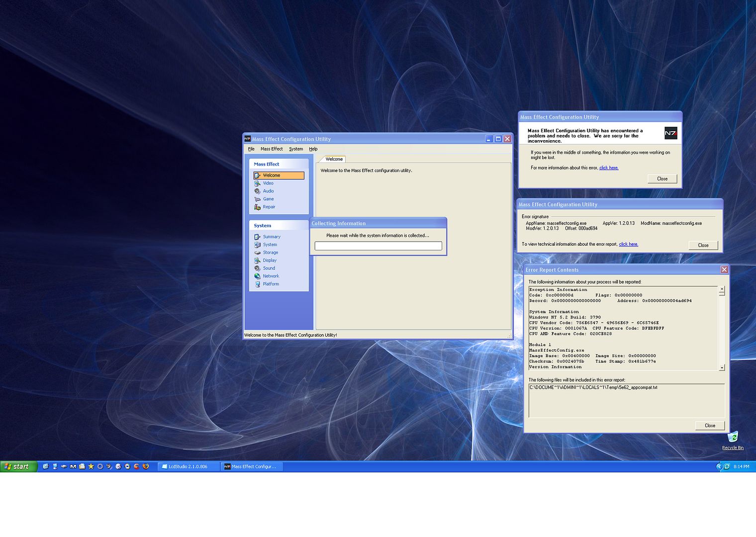
Task: Click the status bar welcome message
Action: coord(290,335)
